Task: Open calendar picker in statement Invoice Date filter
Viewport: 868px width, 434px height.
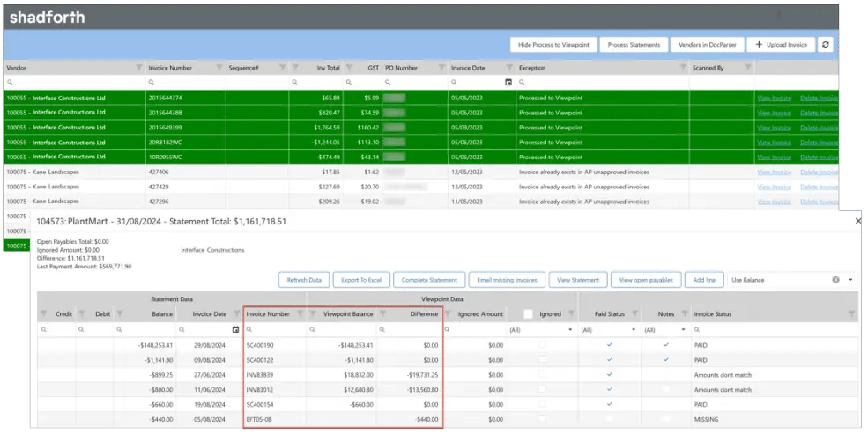Action: (x=235, y=329)
